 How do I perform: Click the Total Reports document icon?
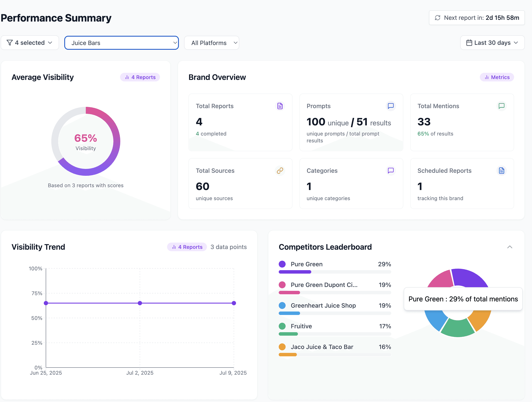click(x=280, y=106)
